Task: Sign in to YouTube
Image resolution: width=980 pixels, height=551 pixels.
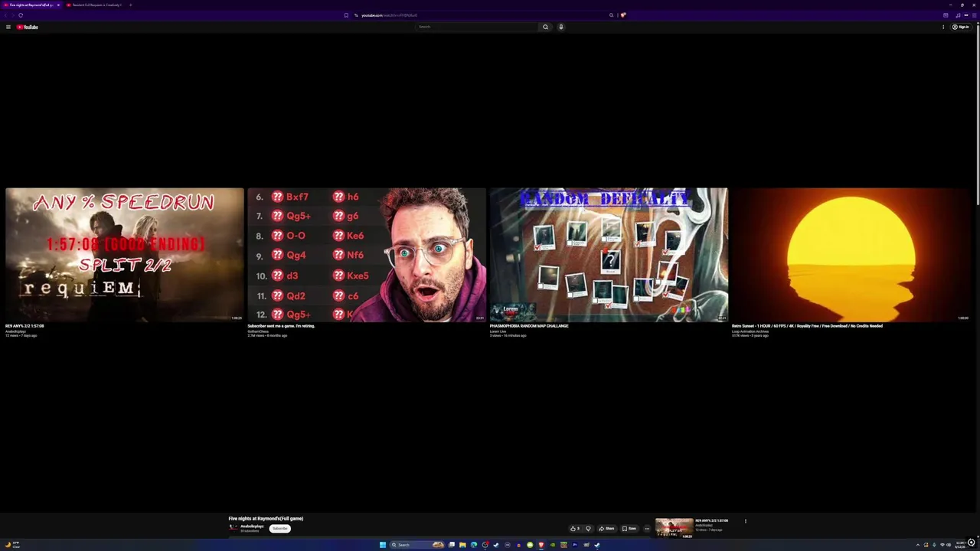Action: 961,27
